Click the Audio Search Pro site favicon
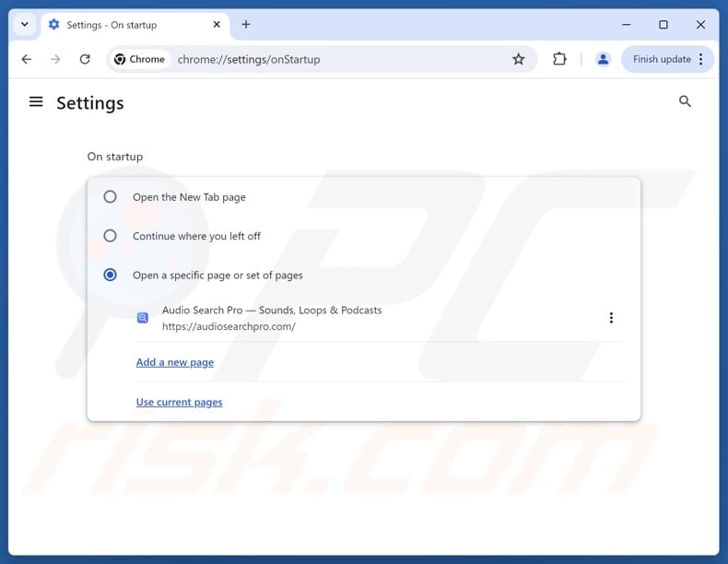 pos(143,318)
